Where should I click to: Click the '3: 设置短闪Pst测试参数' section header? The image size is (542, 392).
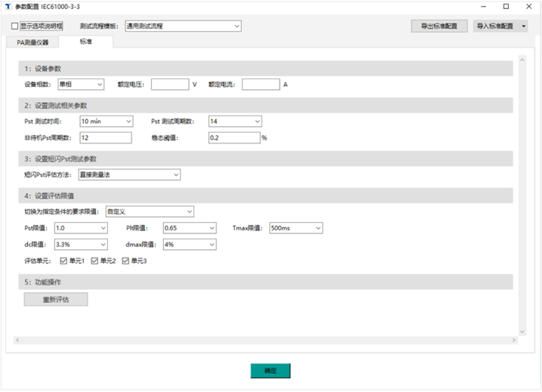pos(265,159)
